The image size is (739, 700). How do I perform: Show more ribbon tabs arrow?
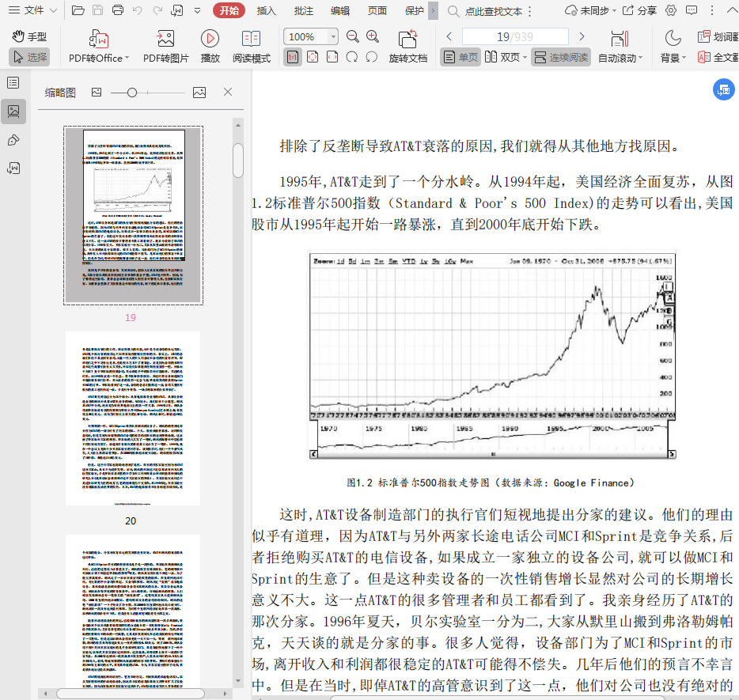coord(433,10)
